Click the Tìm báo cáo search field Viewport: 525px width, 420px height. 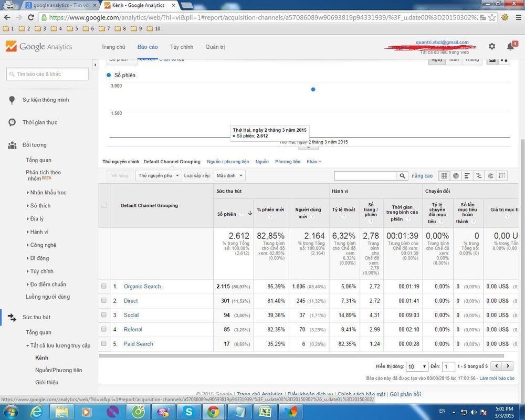(47, 74)
